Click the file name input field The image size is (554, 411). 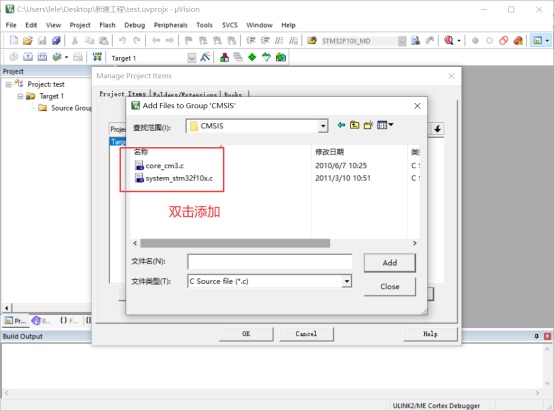[270, 262]
